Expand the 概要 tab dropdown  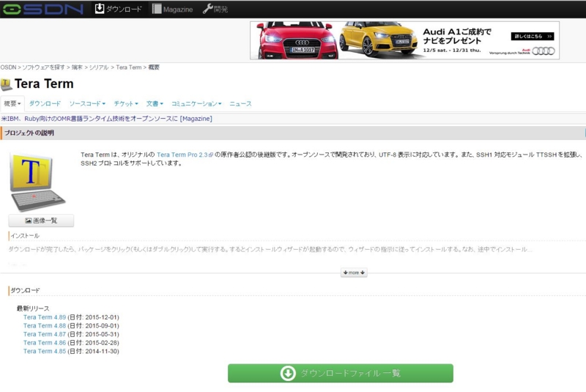pyautogui.click(x=12, y=103)
